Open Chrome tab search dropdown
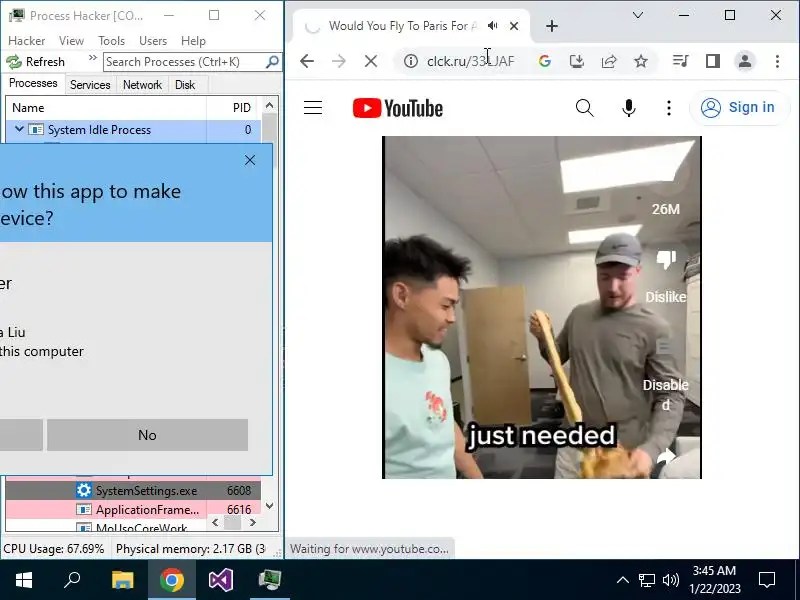Screen dimensions: 800x600 [x=637, y=15]
